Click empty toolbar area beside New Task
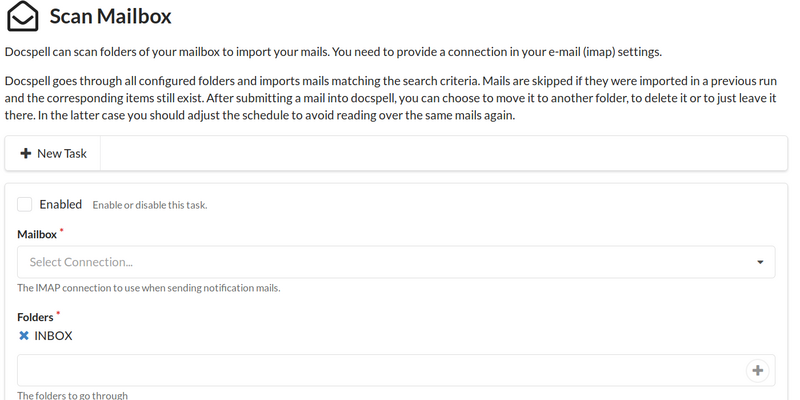The image size is (800, 400). point(440,154)
